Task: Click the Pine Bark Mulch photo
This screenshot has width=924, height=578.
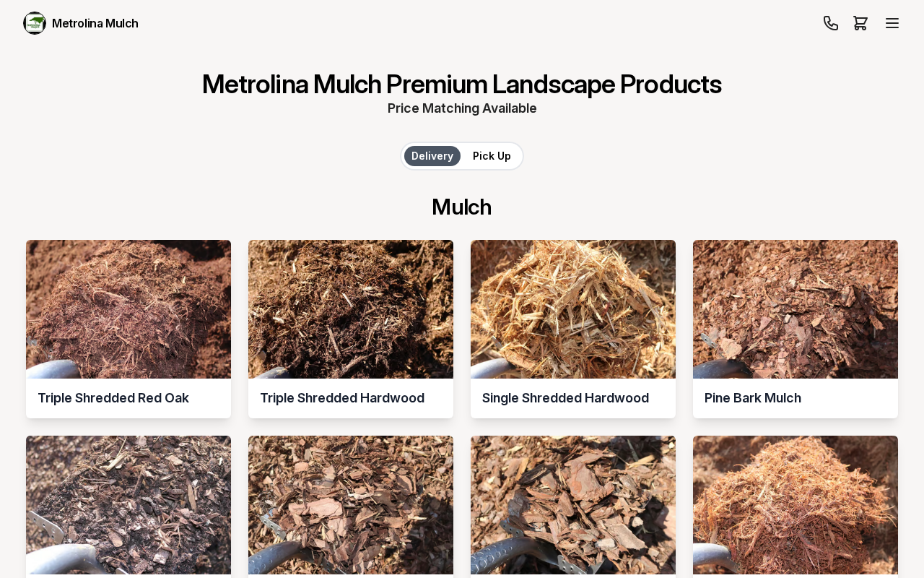Action: [x=796, y=309]
